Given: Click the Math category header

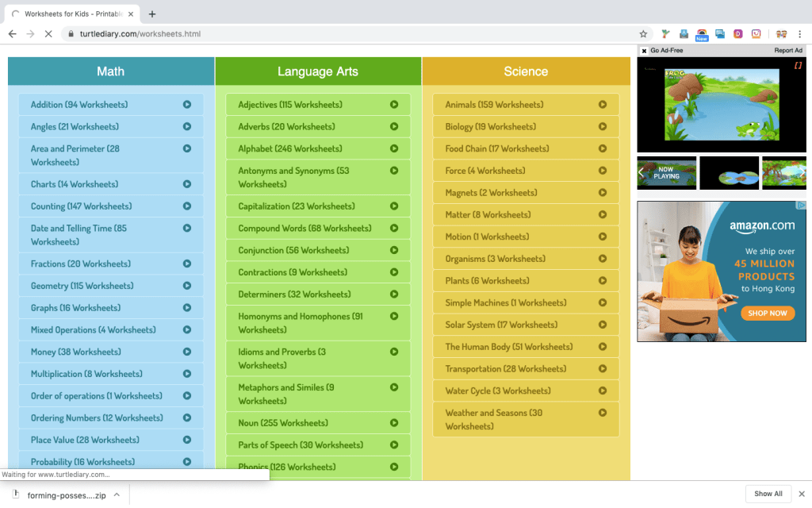Looking at the screenshot, I should [111, 71].
